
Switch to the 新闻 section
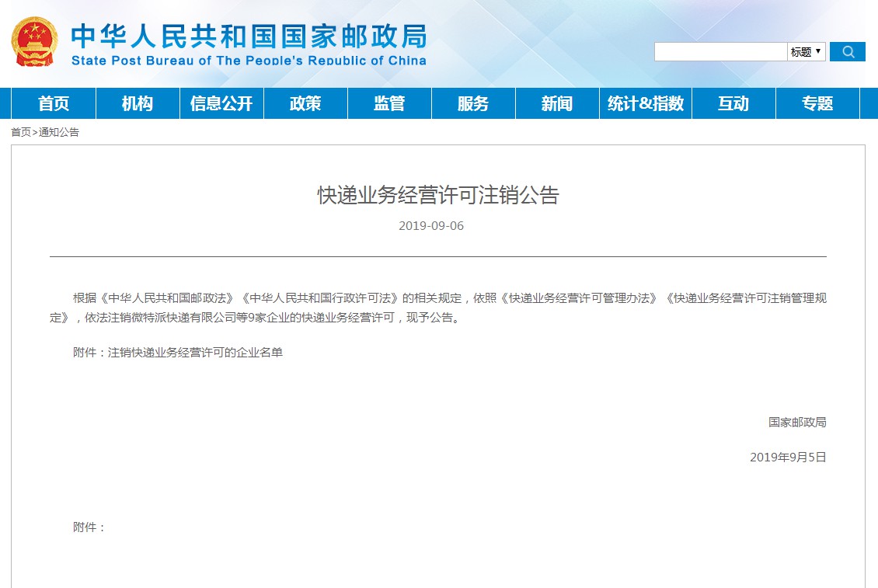point(557,103)
